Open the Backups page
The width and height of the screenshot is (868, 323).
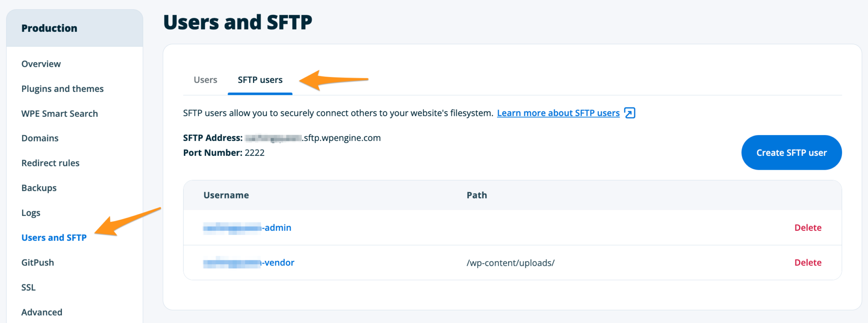[x=39, y=188]
